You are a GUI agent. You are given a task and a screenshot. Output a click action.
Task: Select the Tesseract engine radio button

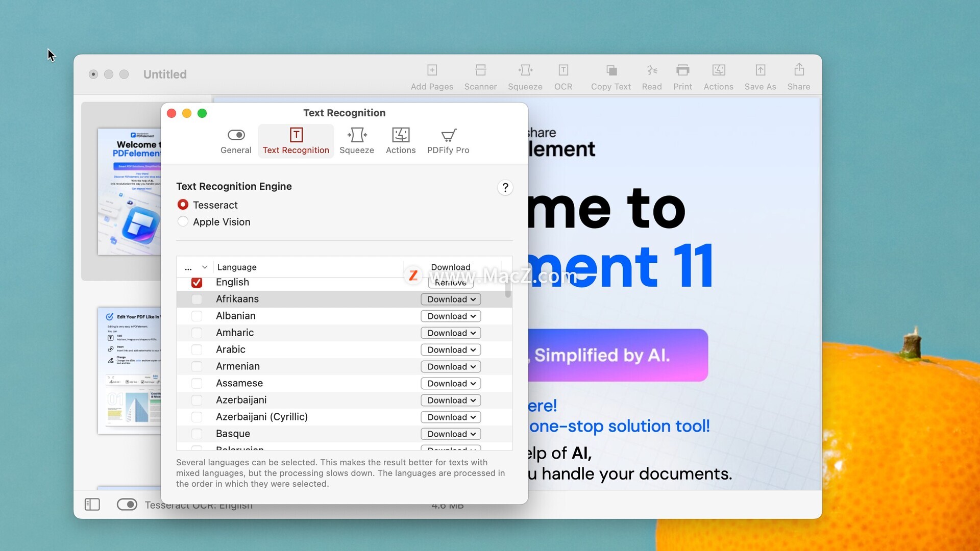click(x=183, y=205)
